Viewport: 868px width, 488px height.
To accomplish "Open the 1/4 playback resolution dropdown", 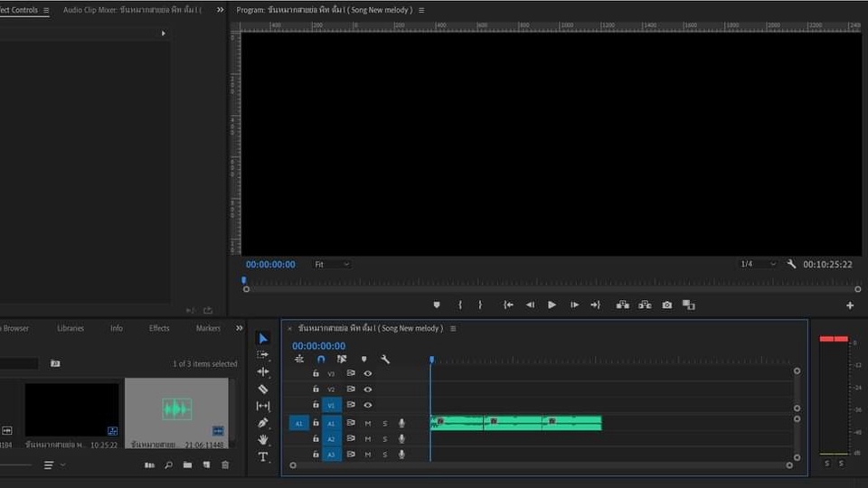I will point(758,265).
